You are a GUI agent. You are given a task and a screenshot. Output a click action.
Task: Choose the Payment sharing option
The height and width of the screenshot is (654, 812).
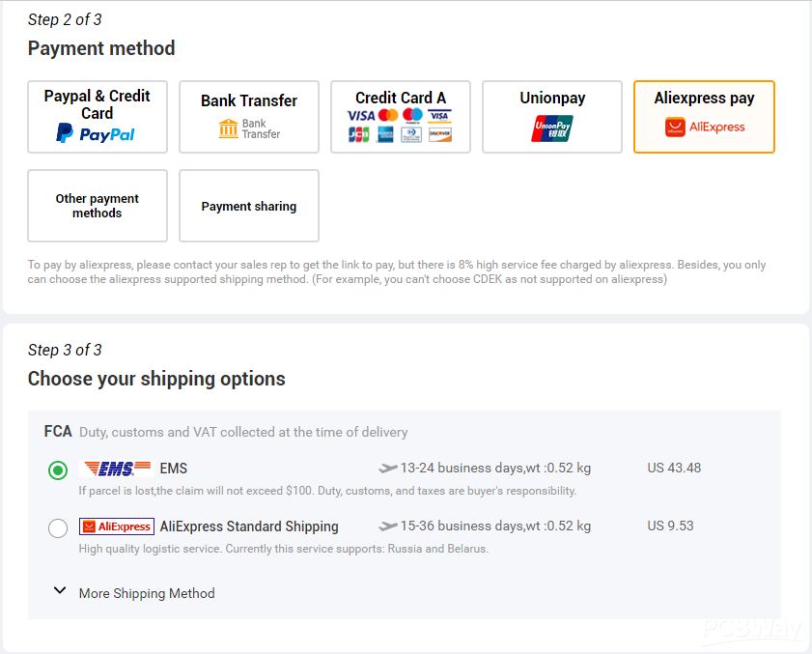(x=249, y=206)
